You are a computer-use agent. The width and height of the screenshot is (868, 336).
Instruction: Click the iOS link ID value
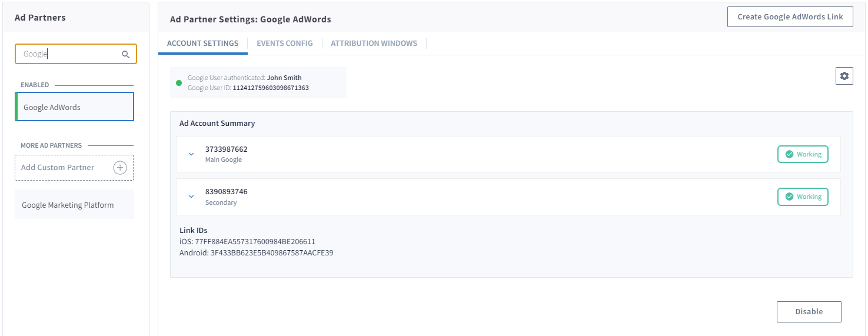click(x=255, y=242)
